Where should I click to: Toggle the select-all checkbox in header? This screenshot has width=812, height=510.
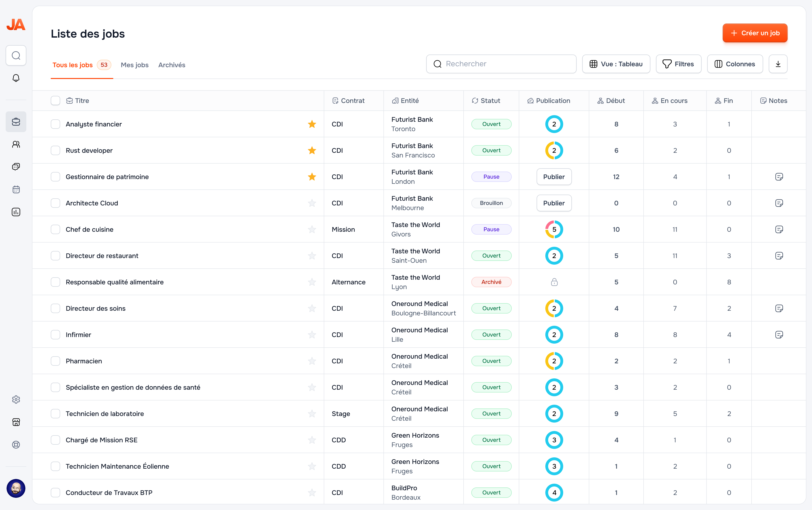(x=55, y=101)
